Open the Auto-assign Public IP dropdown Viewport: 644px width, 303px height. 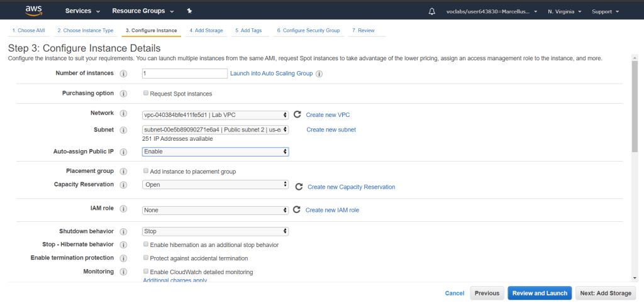(215, 151)
